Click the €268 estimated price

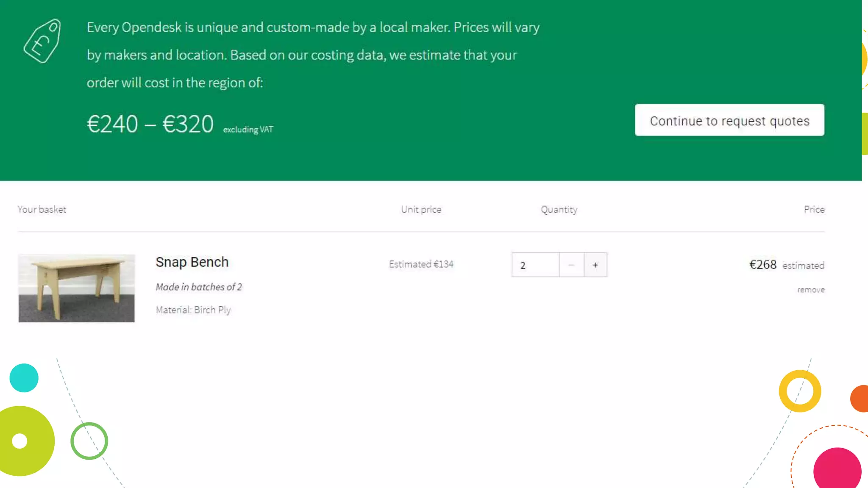[x=762, y=265]
